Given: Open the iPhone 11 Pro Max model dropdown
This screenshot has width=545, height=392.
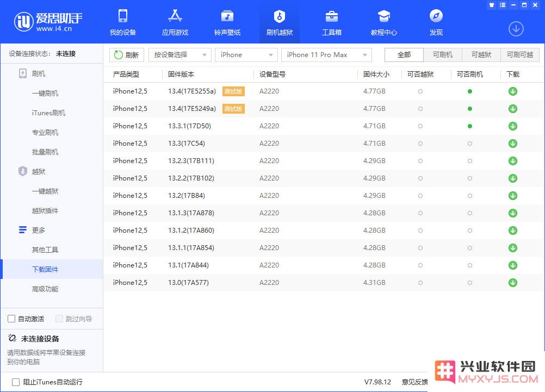Looking at the screenshot, I should tap(326, 55).
